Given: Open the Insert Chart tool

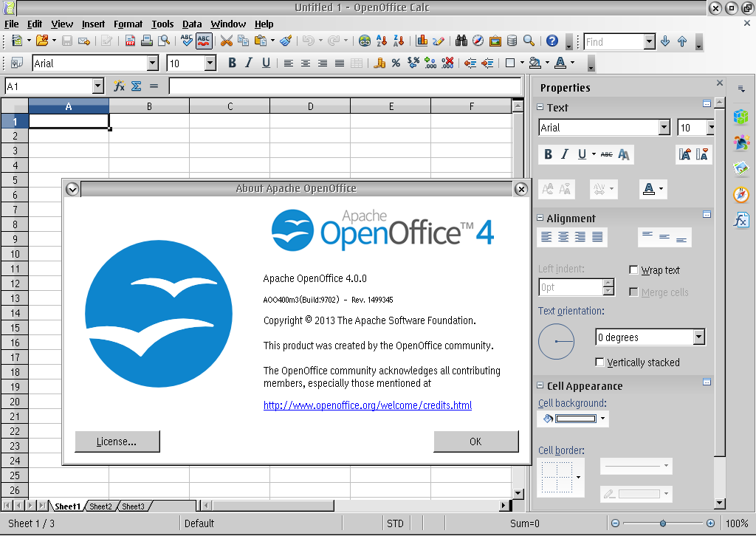Looking at the screenshot, I should (x=422, y=42).
